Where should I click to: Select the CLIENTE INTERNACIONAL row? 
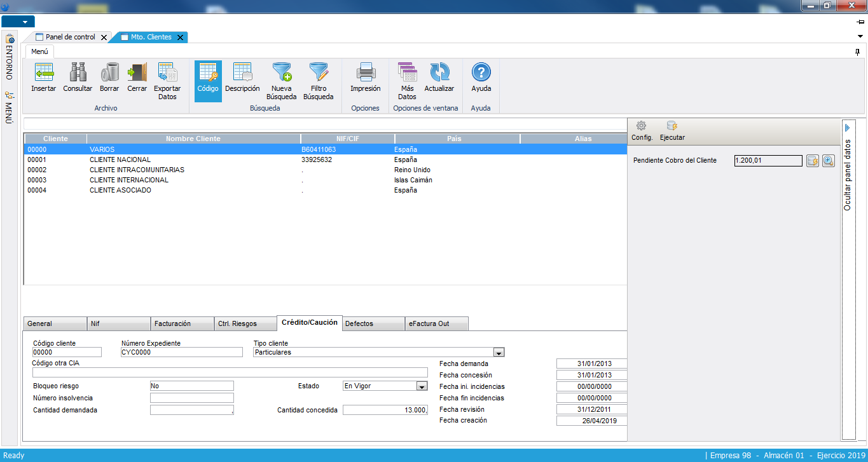pyautogui.click(x=129, y=180)
